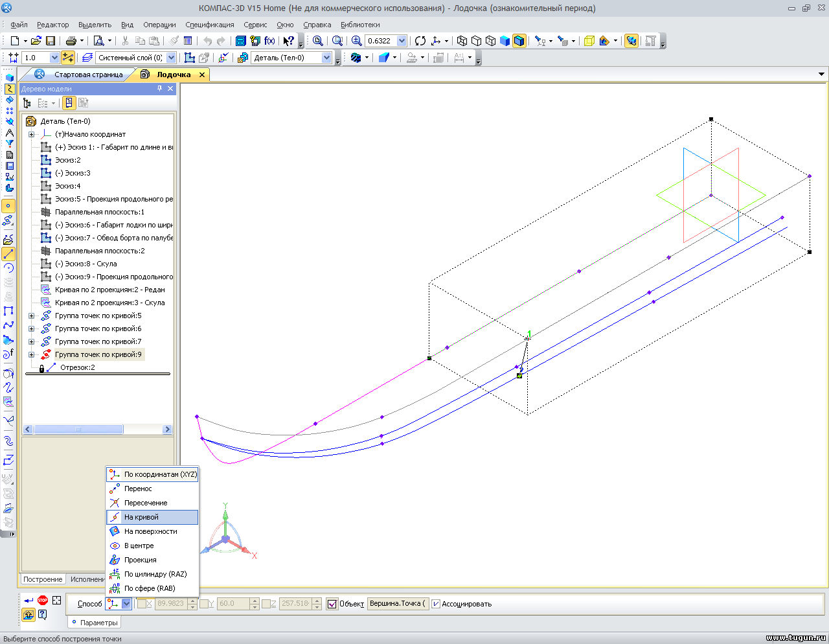
Task: Click the Параметры tab
Action: click(x=95, y=623)
